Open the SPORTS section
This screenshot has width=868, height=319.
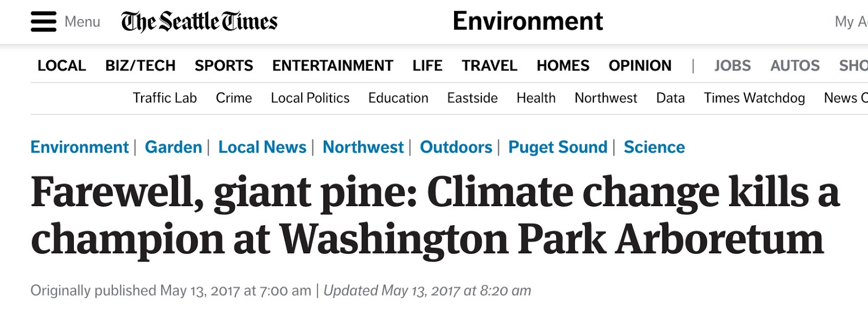click(x=224, y=66)
